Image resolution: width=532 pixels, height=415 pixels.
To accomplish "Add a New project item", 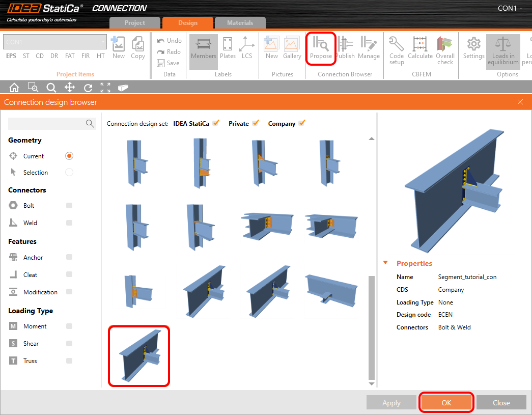I will [119, 48].
